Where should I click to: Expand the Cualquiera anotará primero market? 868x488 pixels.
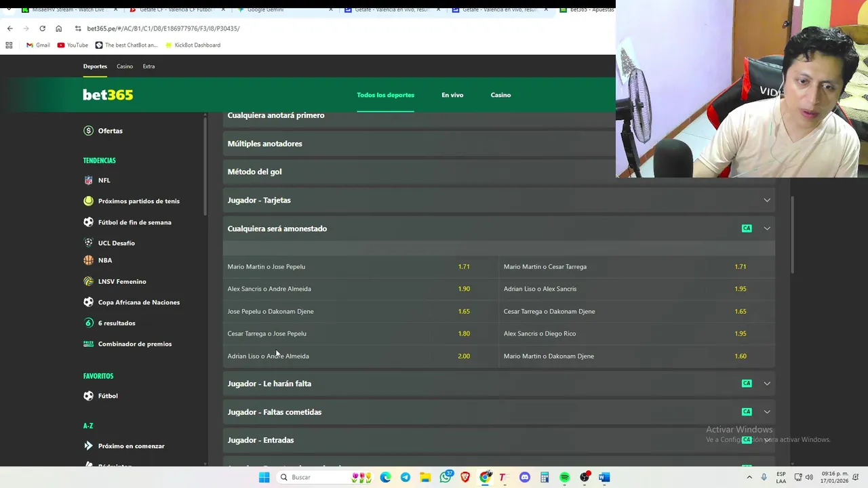click(x=419, y=117)
